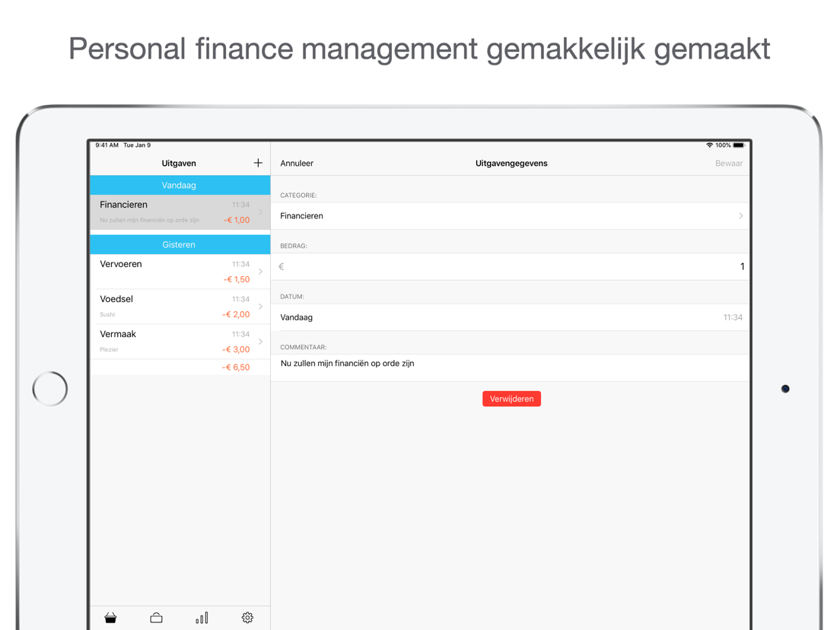Open the expenses basket tab icon
This screenshot has width=840, height=630.
click(x=110, y=619)
